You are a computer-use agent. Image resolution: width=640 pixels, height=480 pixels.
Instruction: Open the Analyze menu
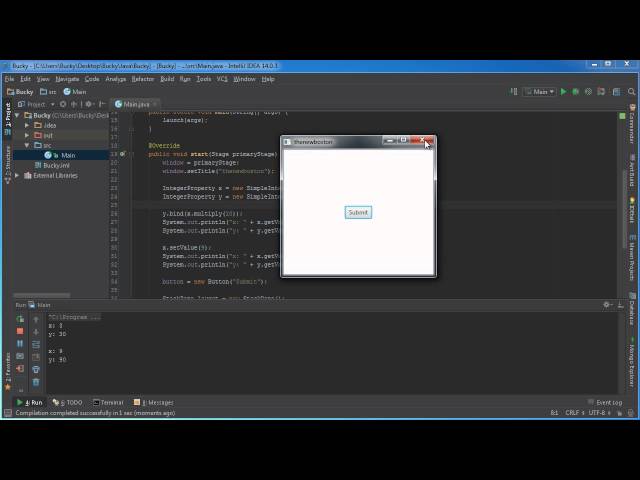116,79
